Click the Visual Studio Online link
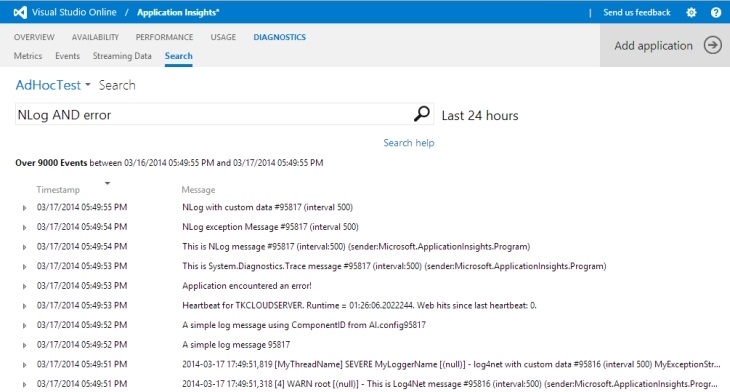Image resolution: width=730 pixels, height=392 pixels. click(x=74, y=13)
